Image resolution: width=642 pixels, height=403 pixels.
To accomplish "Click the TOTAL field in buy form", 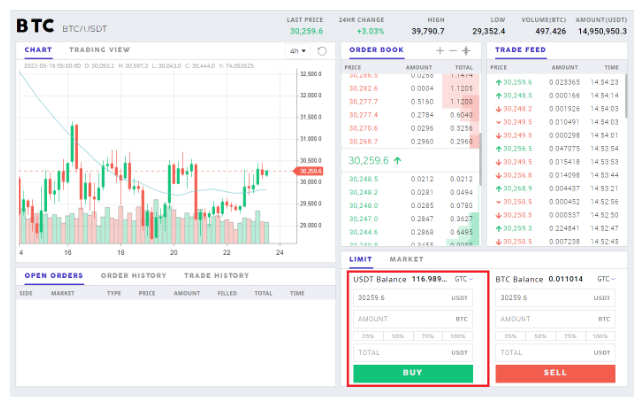I will [x=413, y=353].
